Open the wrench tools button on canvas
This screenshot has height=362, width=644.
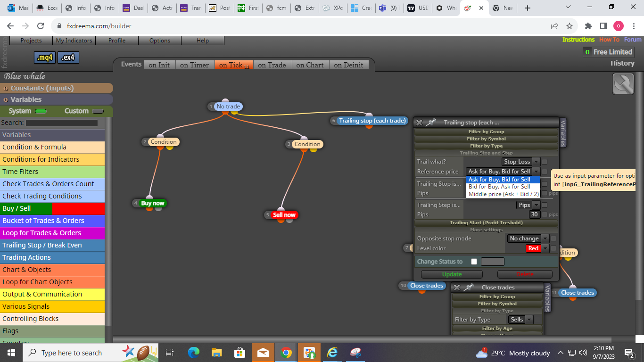pos(623,84)
